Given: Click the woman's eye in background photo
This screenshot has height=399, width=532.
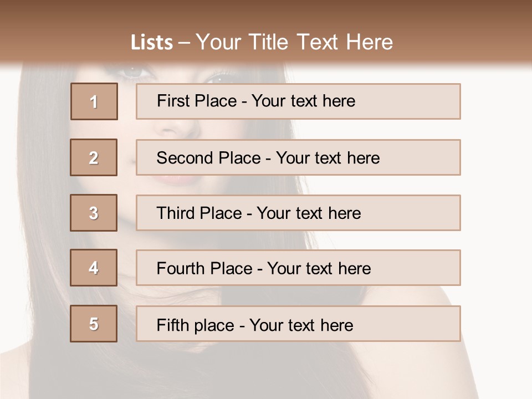Looking at the screenshot, I should coord(132,73).
